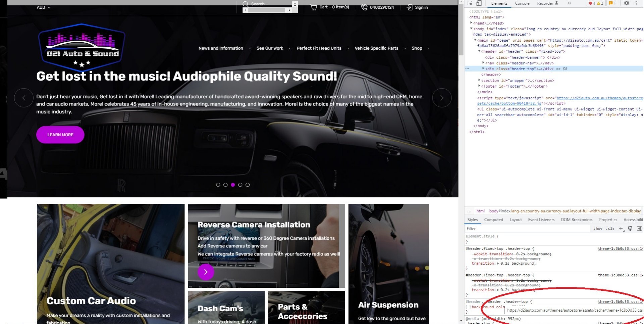This screenshot has width=644, height=324.
Task: Expand the section#wrapper element node
Action: tap(479, 80)
